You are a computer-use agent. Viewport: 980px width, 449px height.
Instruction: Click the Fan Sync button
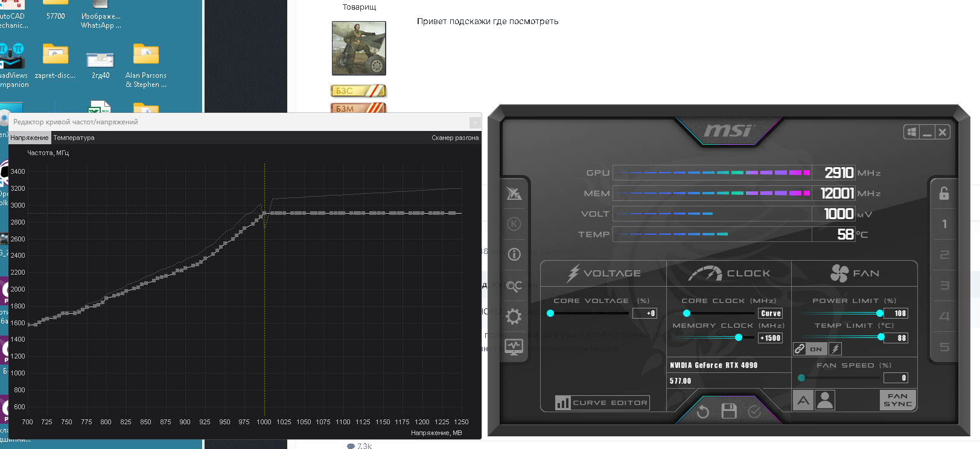(897, 400)
